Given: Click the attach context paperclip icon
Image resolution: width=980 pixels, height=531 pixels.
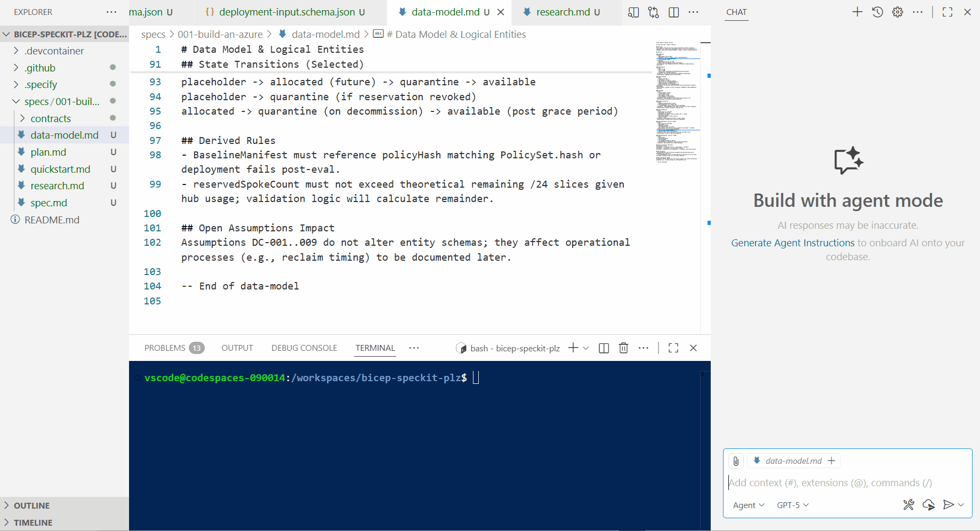Looking at the screenshot, I should tap(736, 461).
